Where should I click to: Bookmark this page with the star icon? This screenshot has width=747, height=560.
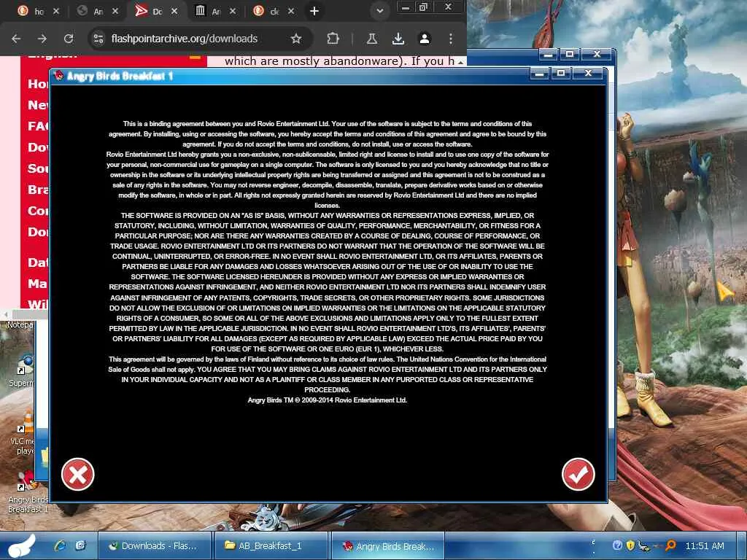[x=296, y=39]
